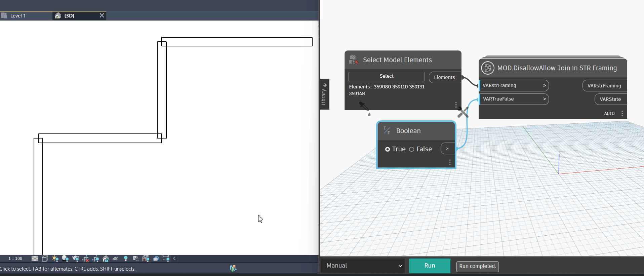This screenshot has width=644, height=276.
Task: Open the MOD node three-dot options menu
Action: tap(622, 114)
